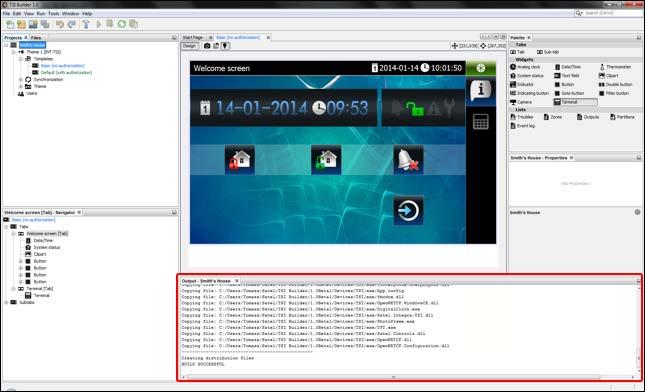645x392 pixels.
Task: Click the Save All toolbar icon
Action: (44, 24)
